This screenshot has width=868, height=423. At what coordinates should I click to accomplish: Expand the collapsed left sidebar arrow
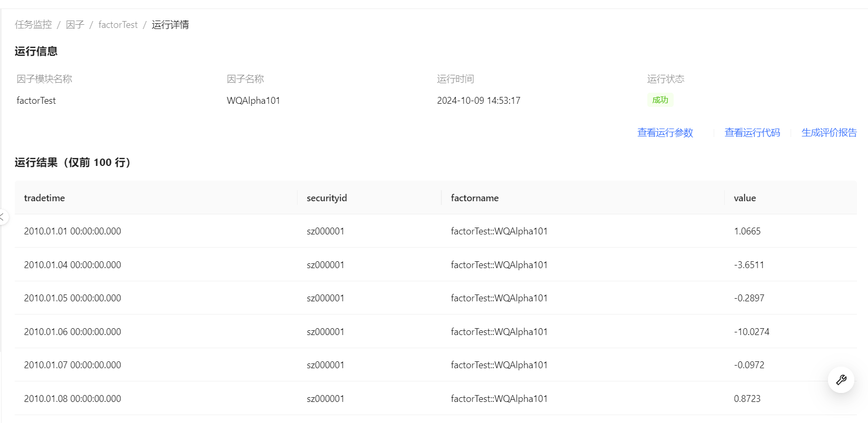pos(3,217)
